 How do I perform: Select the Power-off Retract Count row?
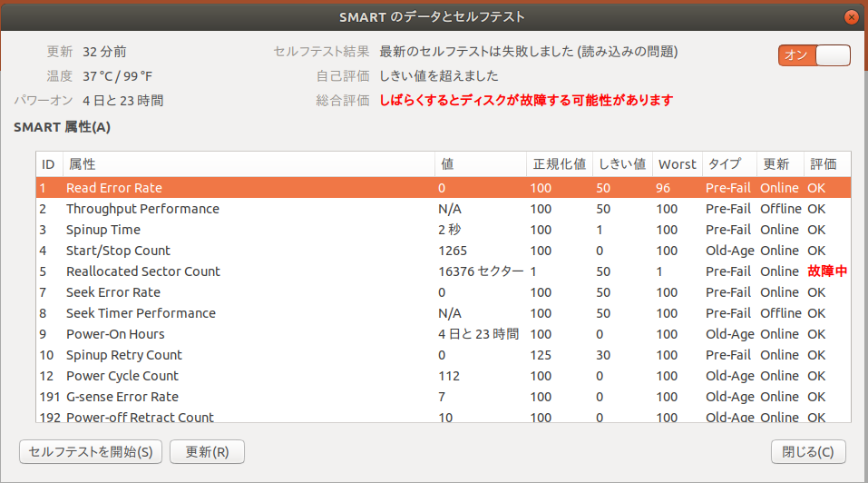pos(444,416)
